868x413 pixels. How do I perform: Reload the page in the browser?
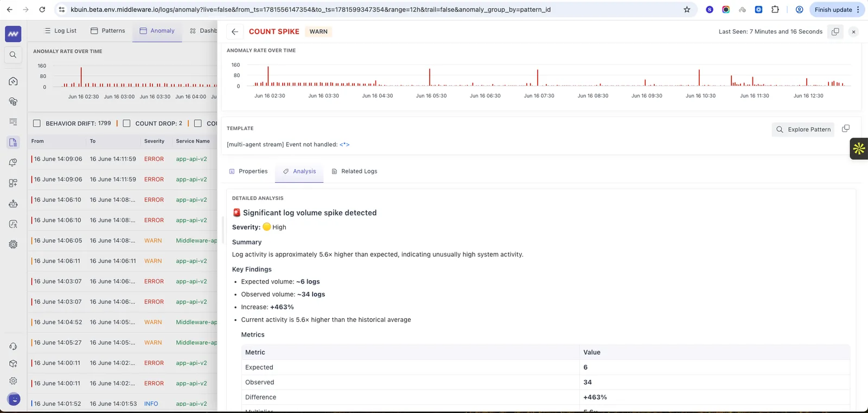42,10
